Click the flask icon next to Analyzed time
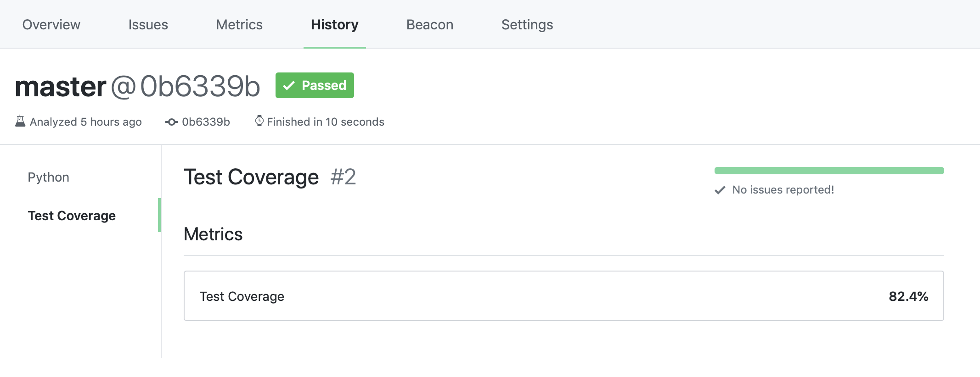Viewport: 980px width, 377px height. (20, 121)
